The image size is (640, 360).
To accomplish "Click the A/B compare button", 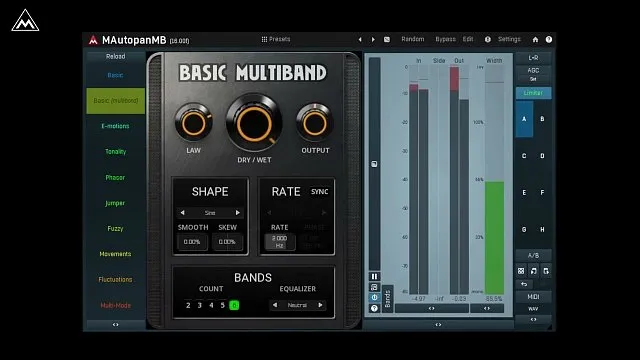I will coord(533,256).
